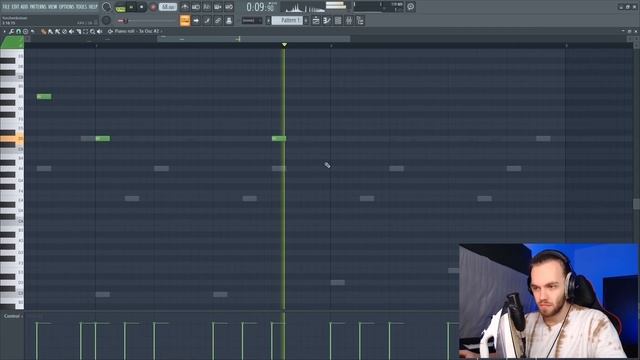Select previous pattern with left arrow

click(x=268, y=20)
